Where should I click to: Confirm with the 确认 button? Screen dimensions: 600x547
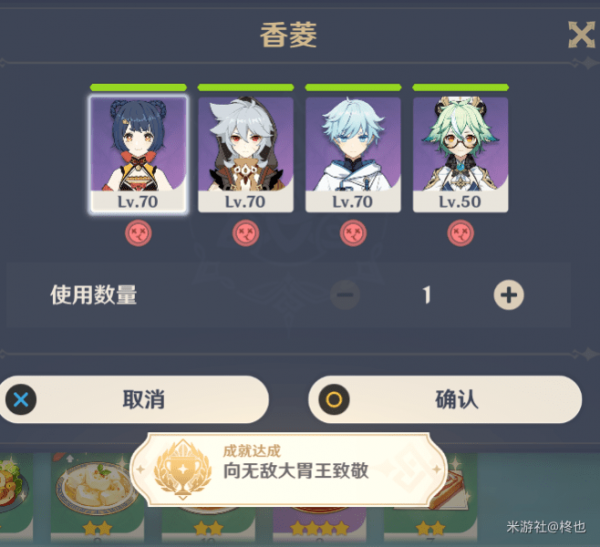445,400
